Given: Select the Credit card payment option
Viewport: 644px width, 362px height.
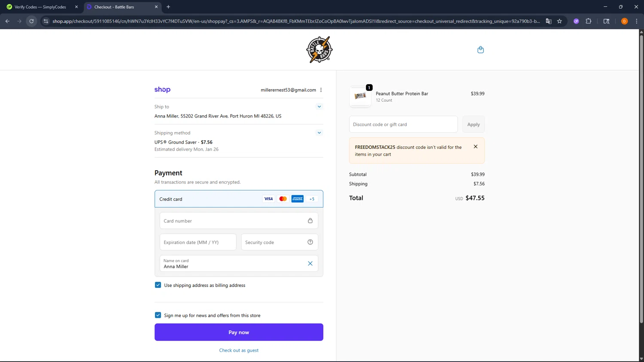Looking at the screenshot, I should point(239,199).
